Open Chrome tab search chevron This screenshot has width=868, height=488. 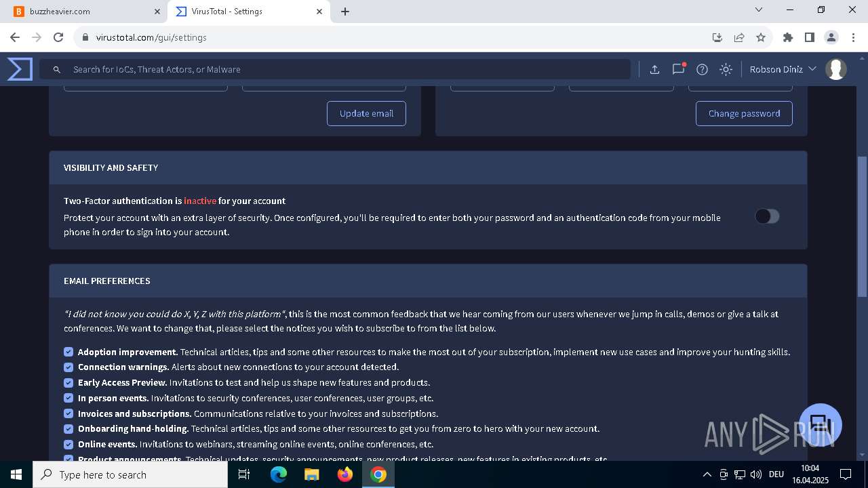pos(759,9)
